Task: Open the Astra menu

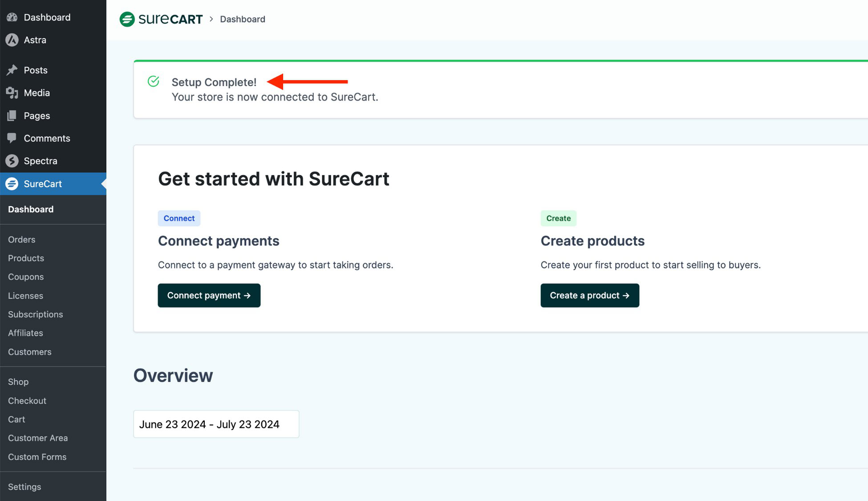Action: [53, 40]
